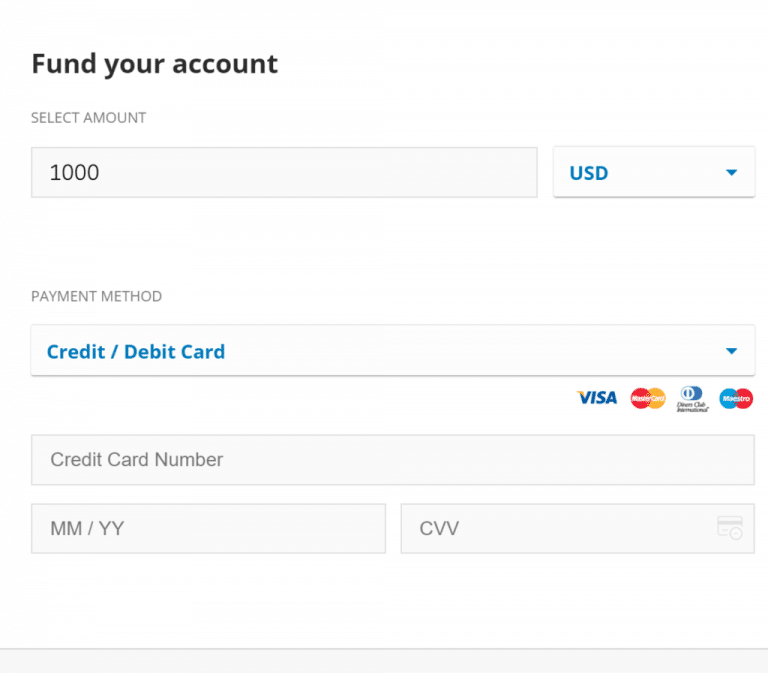Click the Fund your account heading
768x673 pixels.
(155, 65)
